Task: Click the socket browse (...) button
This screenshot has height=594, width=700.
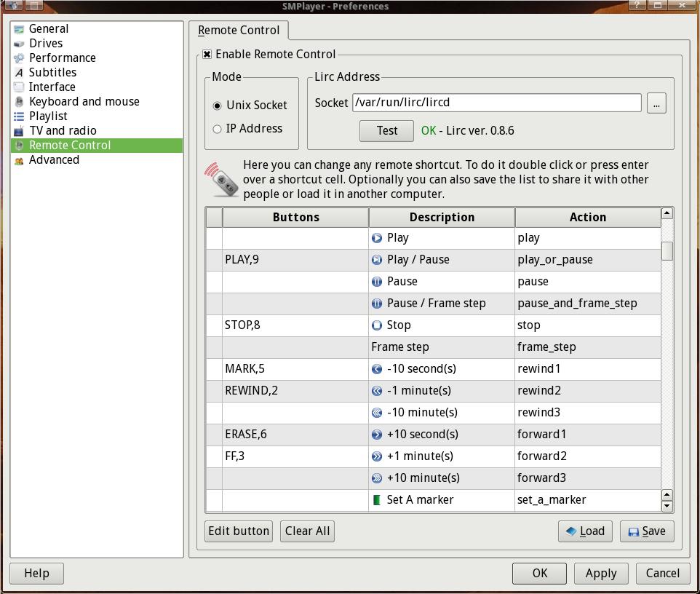Action: click(656, 103)
